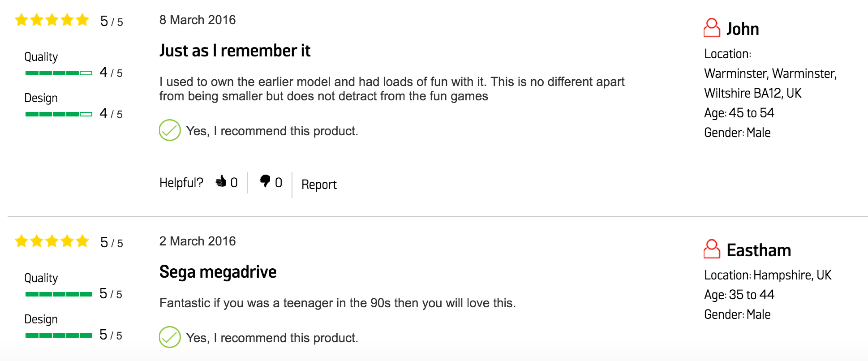
Task: Click green recommend checkmark in John's review
Action: 170,130
